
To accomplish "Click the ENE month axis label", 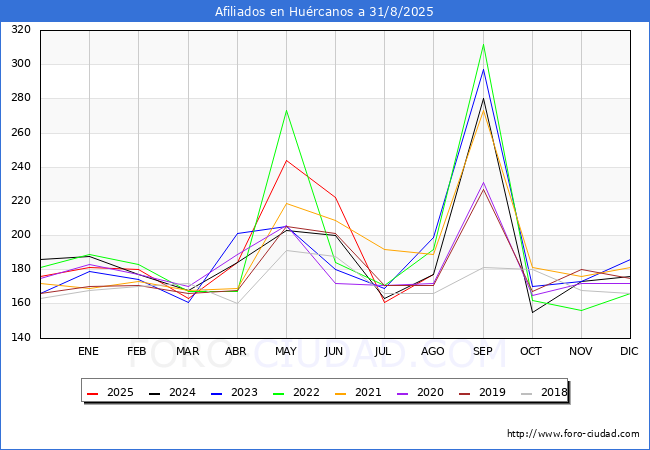I will pyautogui.click(x=88, y=351).
